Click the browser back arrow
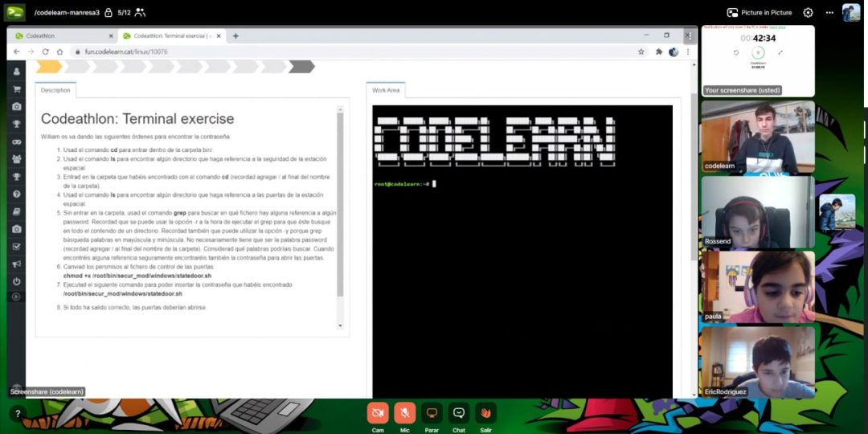 [17, 51]
